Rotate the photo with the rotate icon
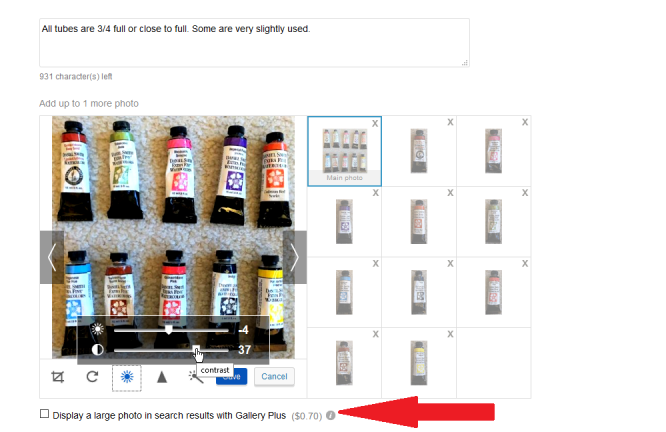 point(92,376)
